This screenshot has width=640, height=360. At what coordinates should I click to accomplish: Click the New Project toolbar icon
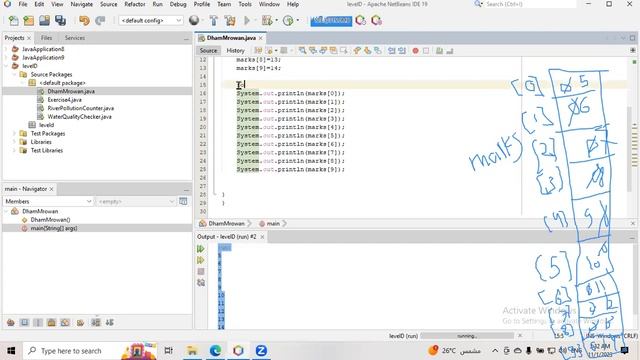tap(29, 20)
